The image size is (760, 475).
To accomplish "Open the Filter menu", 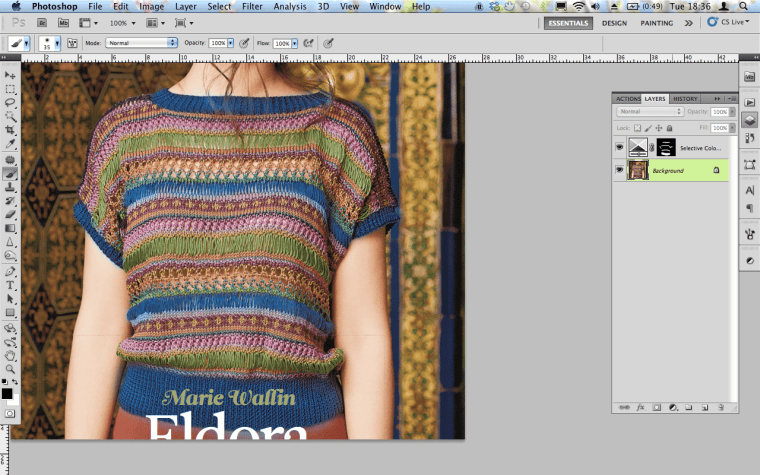I will click(x=252, y=6).
